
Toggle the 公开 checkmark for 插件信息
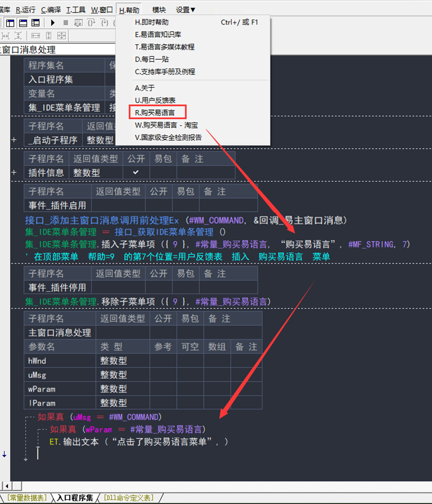(x=136, y=172)
